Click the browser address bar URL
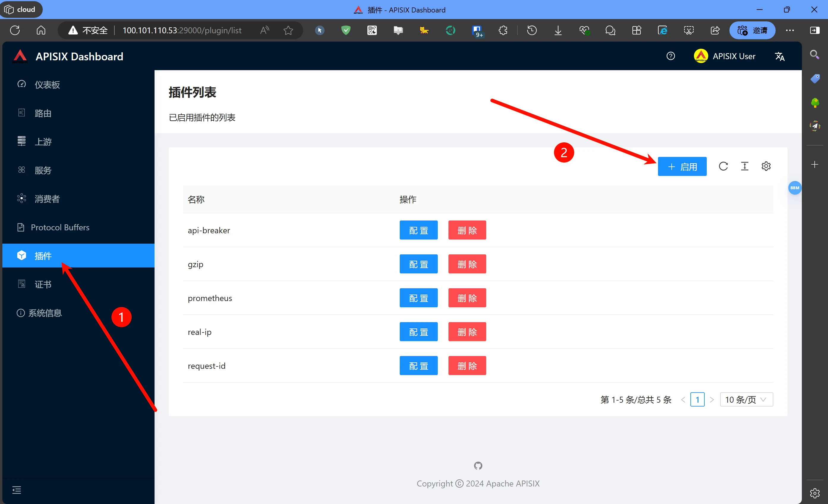The width and height of the screenshot is (828, 504). [x=182, y=31]
